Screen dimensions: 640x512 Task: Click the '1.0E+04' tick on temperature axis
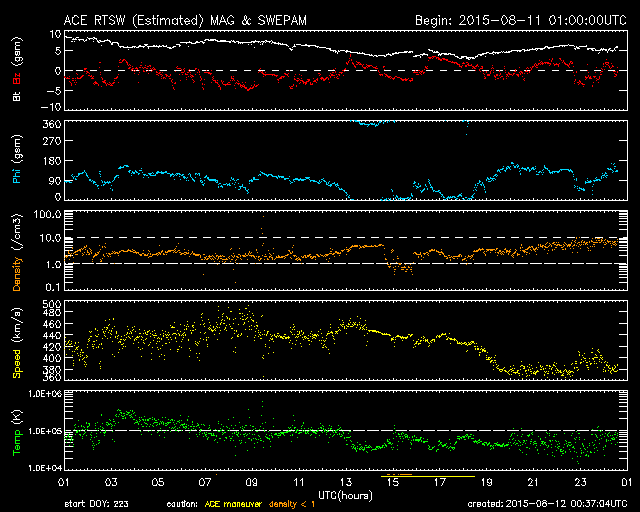click(x=44, y=468)
